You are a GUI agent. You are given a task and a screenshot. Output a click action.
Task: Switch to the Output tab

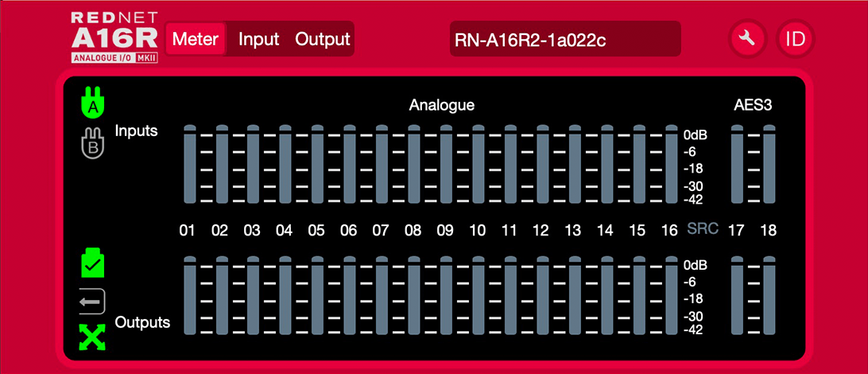(323, 39)
